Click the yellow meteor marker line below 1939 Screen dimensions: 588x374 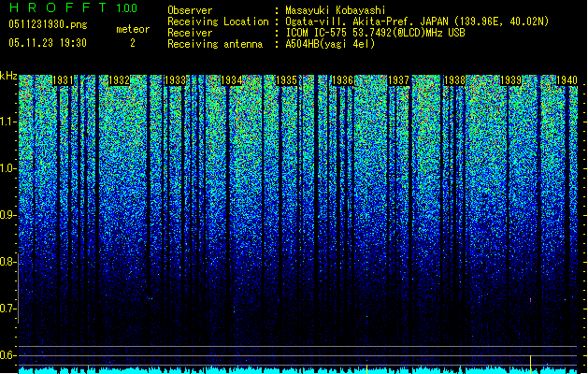coord(530,365)
